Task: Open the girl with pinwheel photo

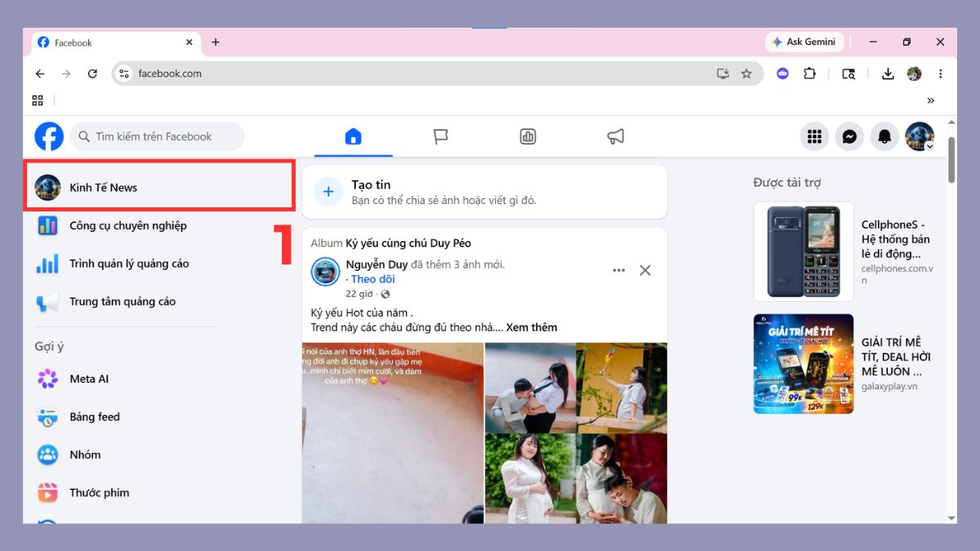Action: [621, 387]
